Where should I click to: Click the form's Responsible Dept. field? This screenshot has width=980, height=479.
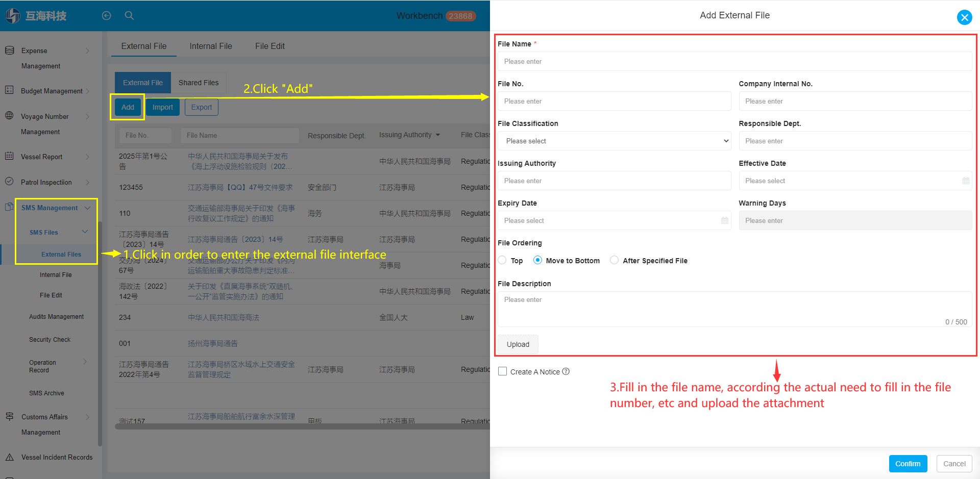point(855,141)
